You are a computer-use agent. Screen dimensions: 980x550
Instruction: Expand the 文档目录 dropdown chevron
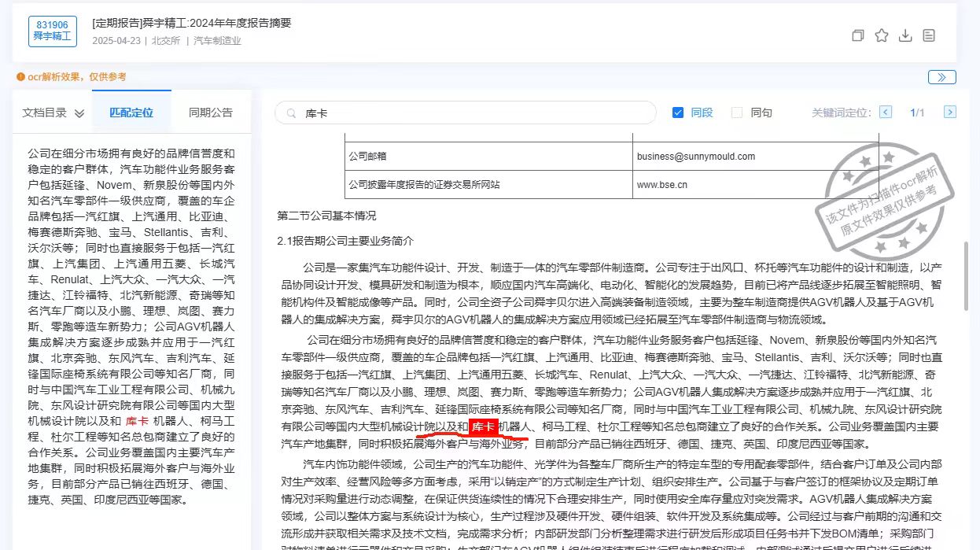pos(79,113)
